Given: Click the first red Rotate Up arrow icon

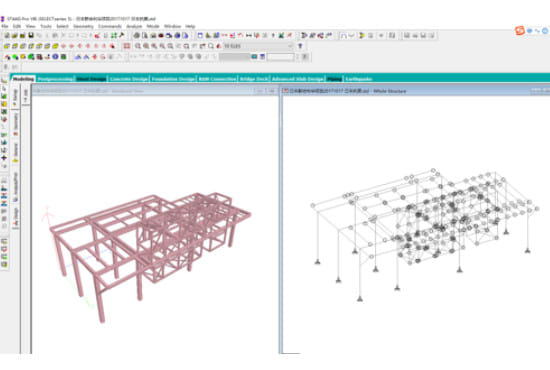Looking at the screenshot, I should click(63, 46).
